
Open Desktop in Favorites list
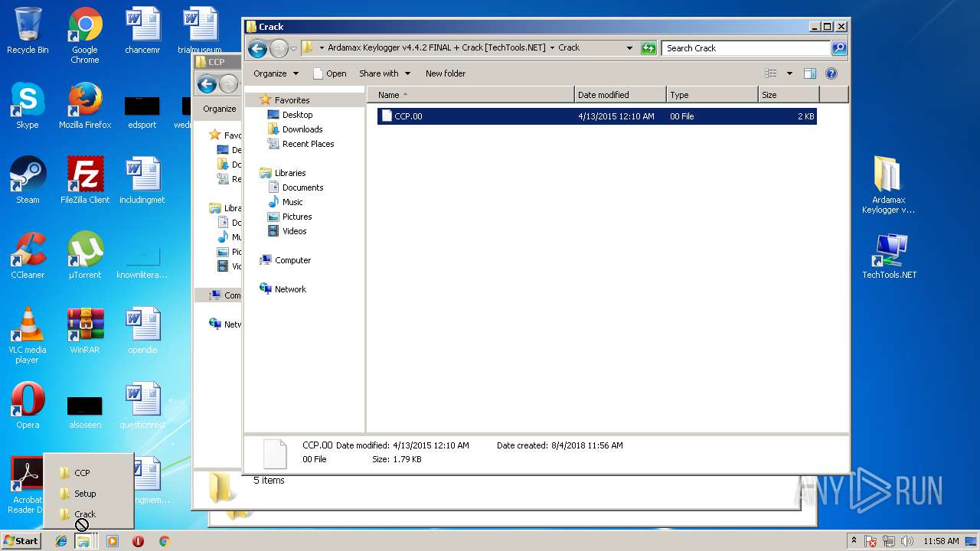(297, 115)
